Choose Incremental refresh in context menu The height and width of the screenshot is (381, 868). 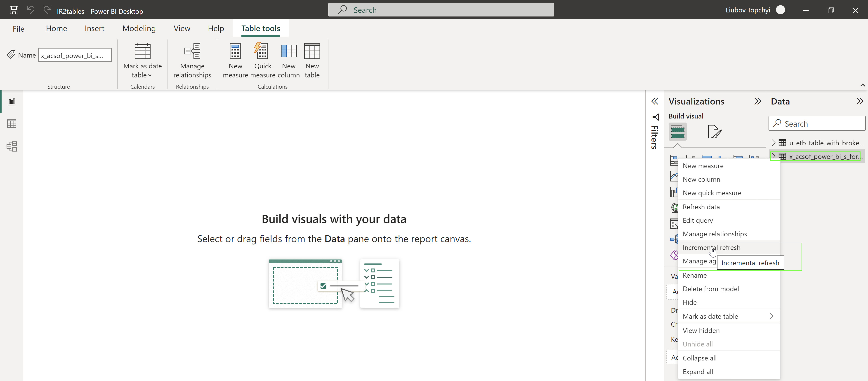tap(711, 247)
